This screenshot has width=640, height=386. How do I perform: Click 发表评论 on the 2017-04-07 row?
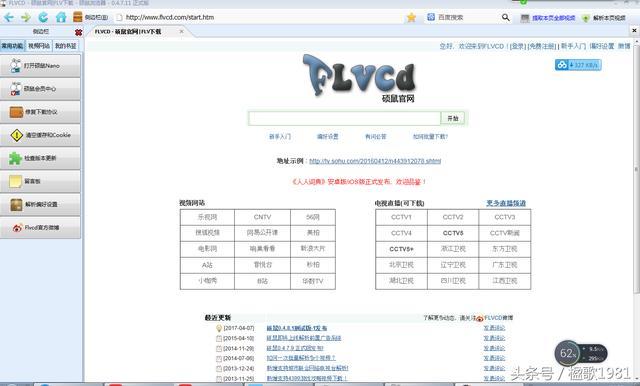[494, 328]
